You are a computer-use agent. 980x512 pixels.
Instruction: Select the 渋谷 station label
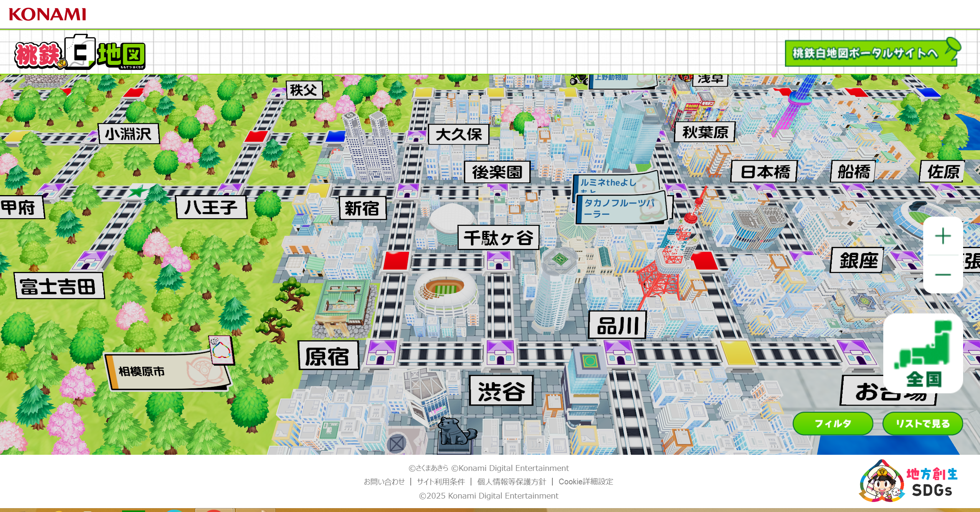point(501,391)
